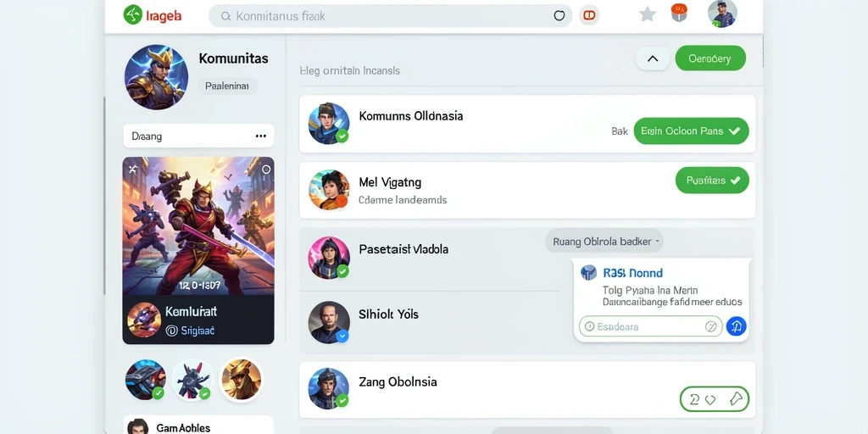
Task: Focus the Konmitanus search field
Action: (390, 16)
